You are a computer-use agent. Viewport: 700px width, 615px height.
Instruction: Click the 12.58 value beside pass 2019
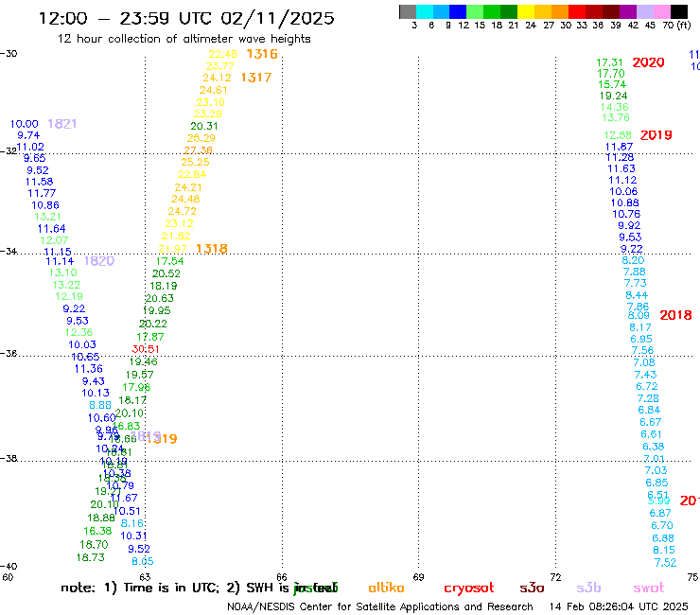tap(618, 135)
